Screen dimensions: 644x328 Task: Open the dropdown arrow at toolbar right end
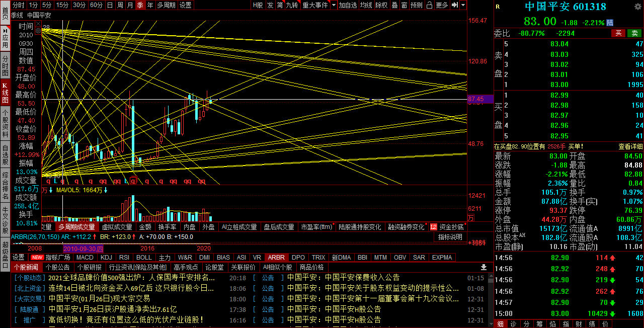pos(463,5)
